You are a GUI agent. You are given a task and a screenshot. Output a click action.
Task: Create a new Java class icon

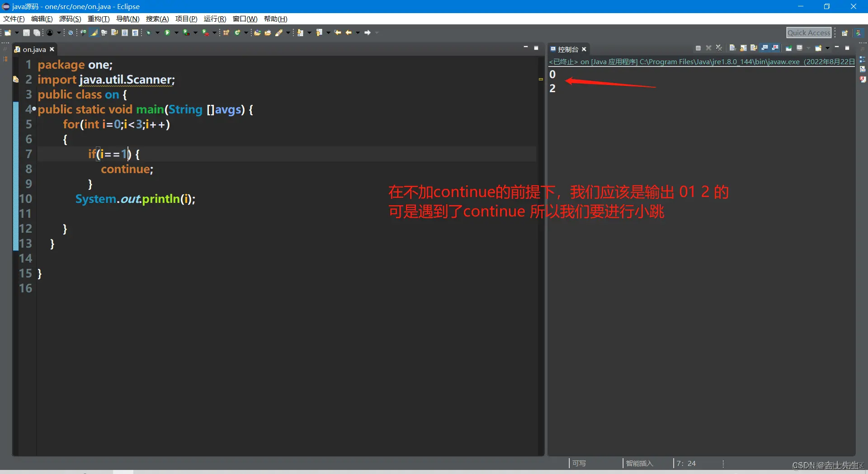coord(237,33)
